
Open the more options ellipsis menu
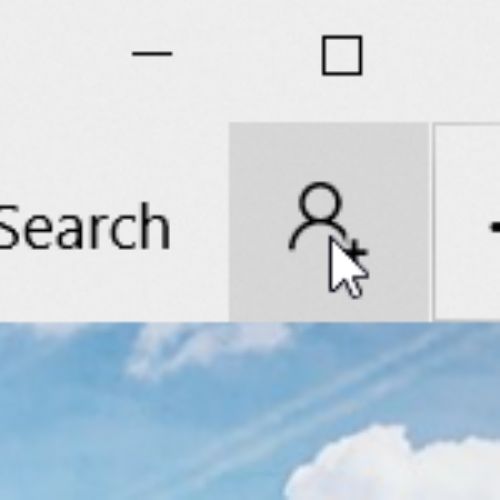point(495,228)
